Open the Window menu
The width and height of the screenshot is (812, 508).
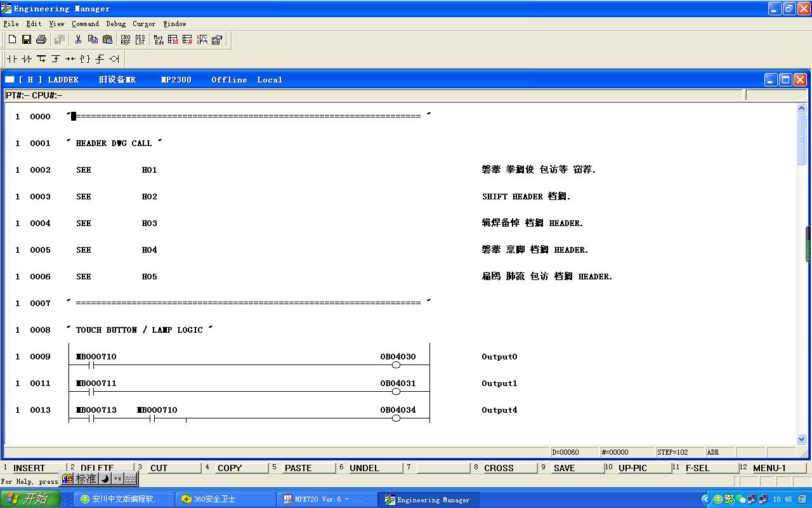click(174, 23)
